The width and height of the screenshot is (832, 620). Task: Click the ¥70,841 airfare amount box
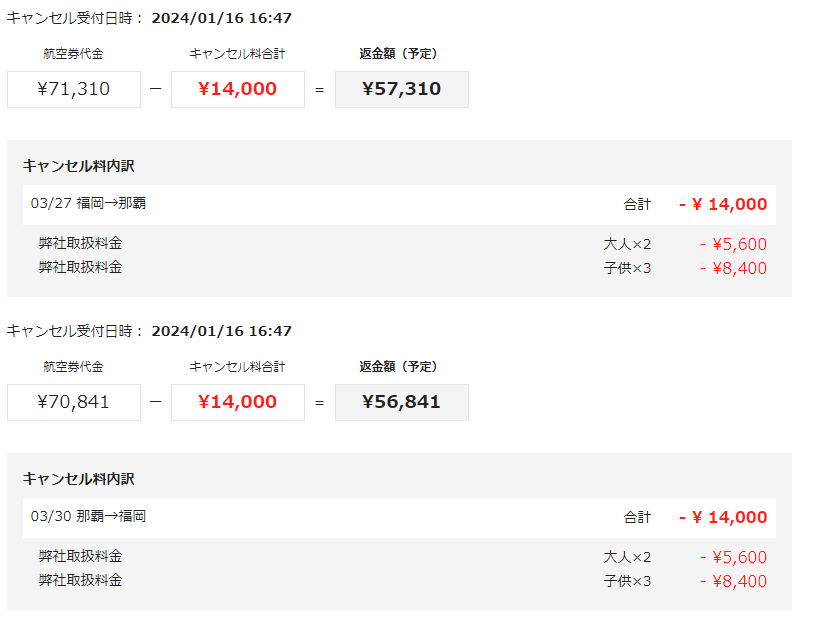pyautogui.click(x=73, y=402)
